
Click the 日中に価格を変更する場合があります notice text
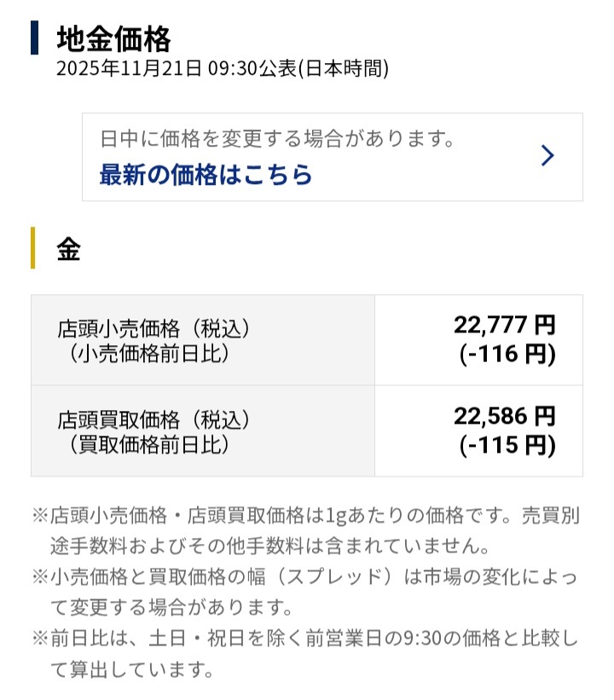click(x=276, y=138)
